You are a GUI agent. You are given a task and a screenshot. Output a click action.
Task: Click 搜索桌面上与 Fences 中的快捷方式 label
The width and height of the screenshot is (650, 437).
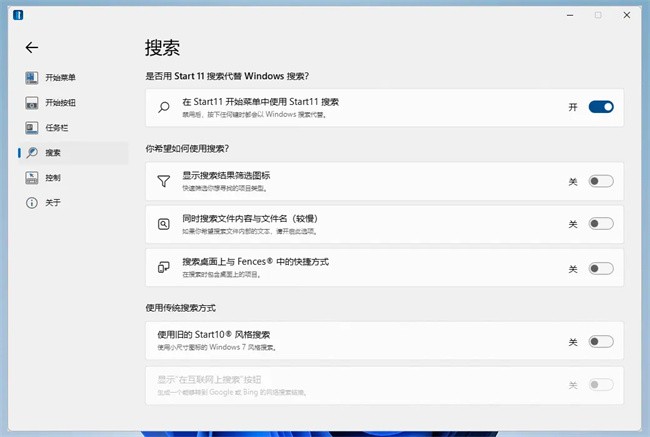(x=255, y=262)
